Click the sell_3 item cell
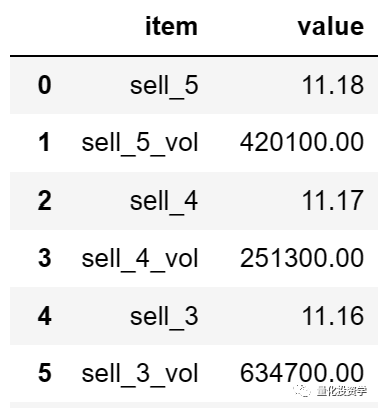Screen dimensions: 378x408 click(164, 316)
